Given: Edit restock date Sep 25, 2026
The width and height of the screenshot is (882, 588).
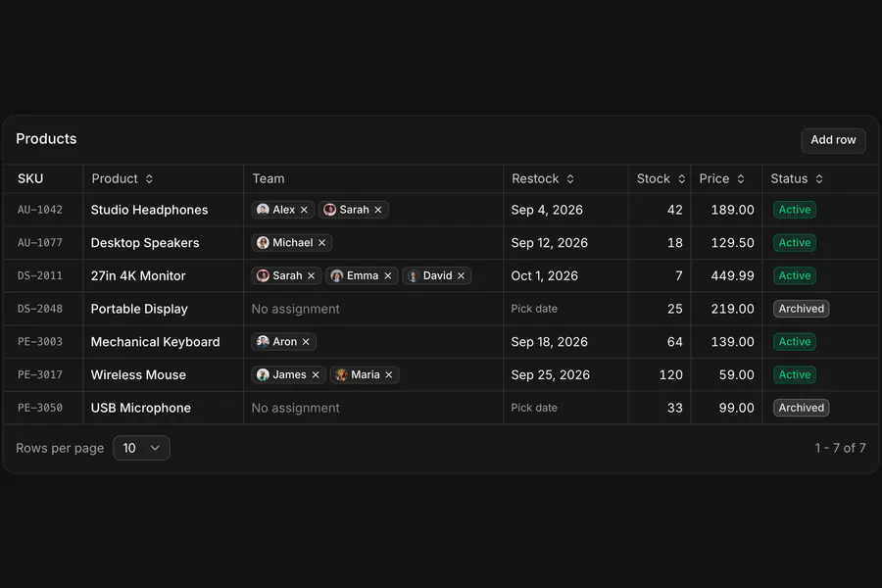Looking at the screenshot, I should click(x=550, y=374).
